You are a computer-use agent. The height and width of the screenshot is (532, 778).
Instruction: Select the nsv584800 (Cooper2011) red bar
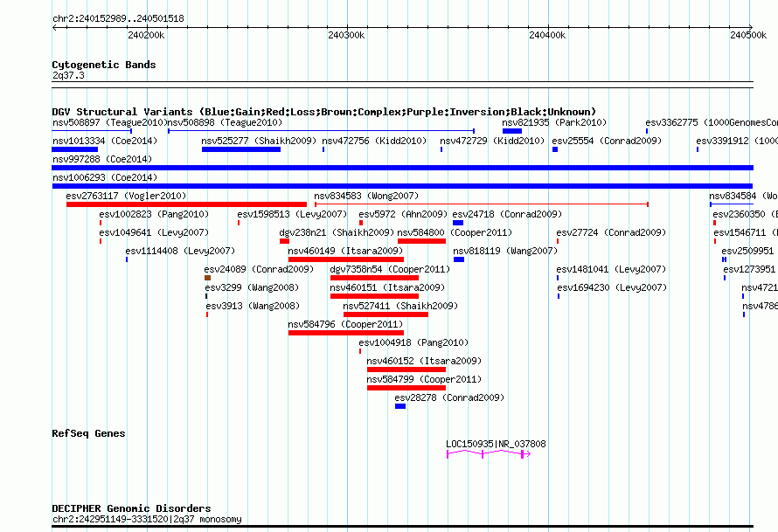click(421, 241)
